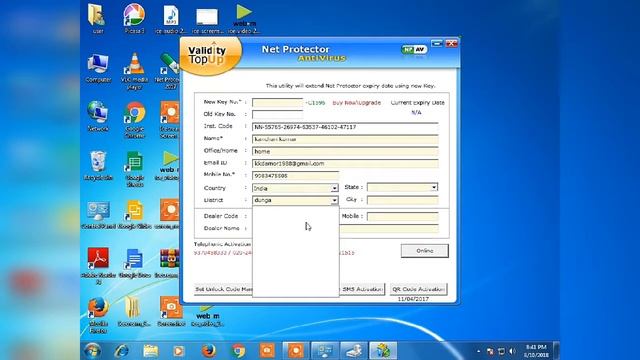Show hidden system tray icons arrow
640x360 pixels.
478,351
